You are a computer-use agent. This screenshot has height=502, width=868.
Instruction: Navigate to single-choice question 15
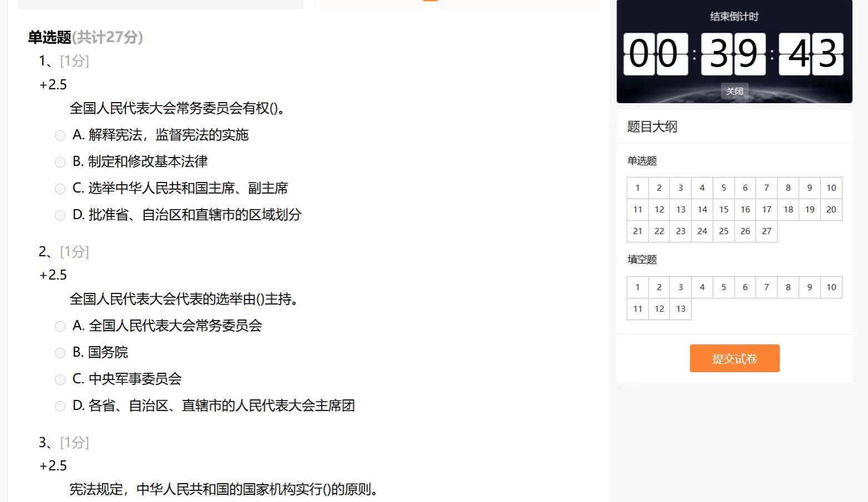724,210
